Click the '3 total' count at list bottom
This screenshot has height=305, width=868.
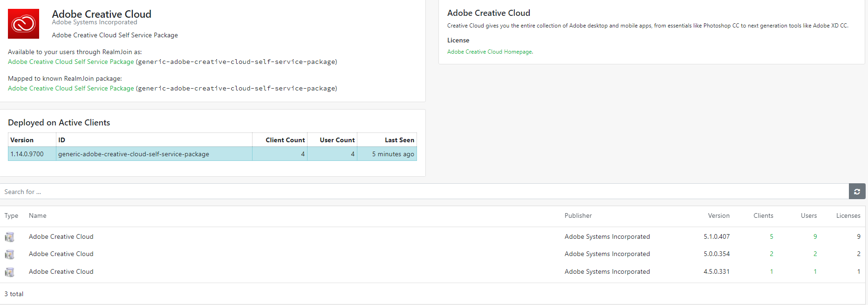pos(14,294)
